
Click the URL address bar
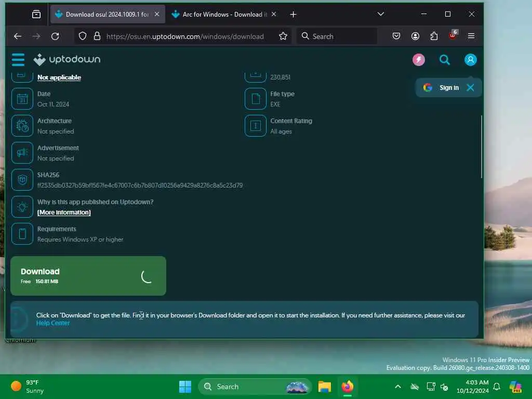pyautogui.click(x=185, y=36)
